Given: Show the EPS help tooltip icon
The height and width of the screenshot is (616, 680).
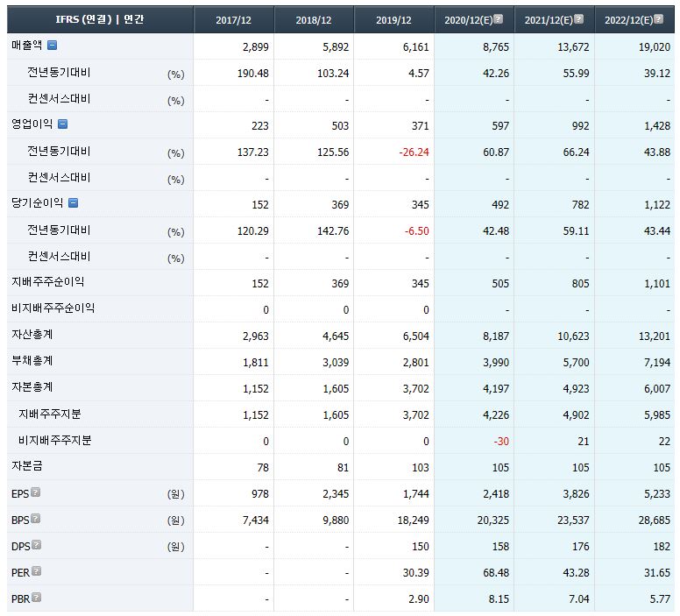Looking at the screenshot, I should click(x=36, y=492).
